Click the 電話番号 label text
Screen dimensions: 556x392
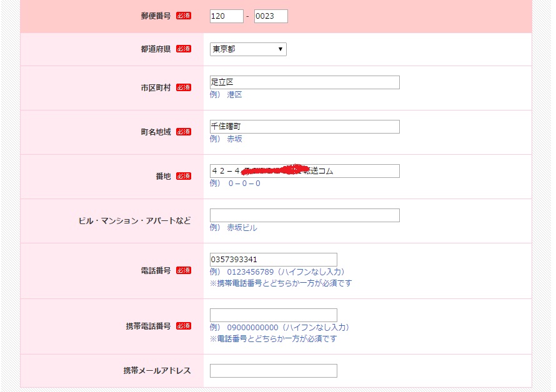click(x=156, y=270)
